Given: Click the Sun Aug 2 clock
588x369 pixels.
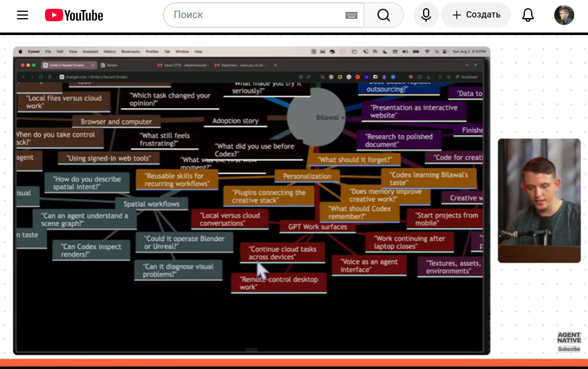Looking at the screenshot, I should click(x=469, y=51).
